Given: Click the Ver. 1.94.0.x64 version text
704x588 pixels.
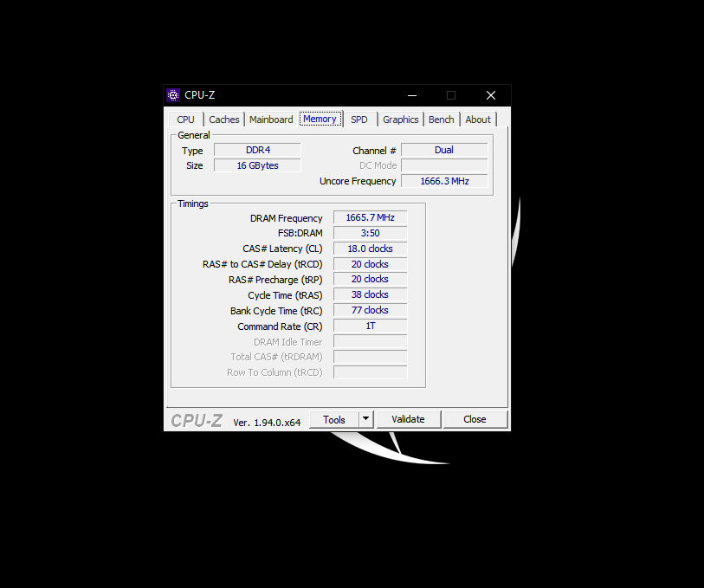Looking at the screenshot, I should pyautogui.click(x=267, y=423).
